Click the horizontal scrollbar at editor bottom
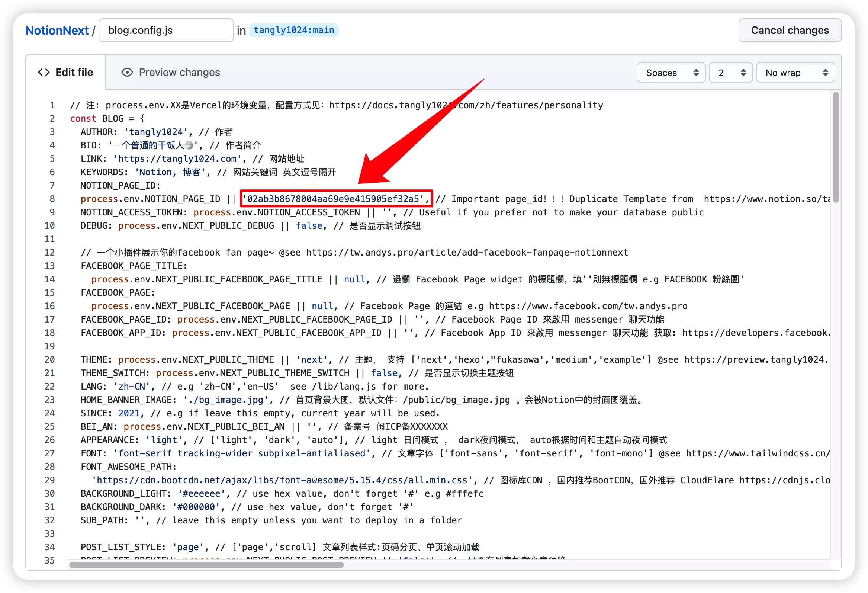 206,565
